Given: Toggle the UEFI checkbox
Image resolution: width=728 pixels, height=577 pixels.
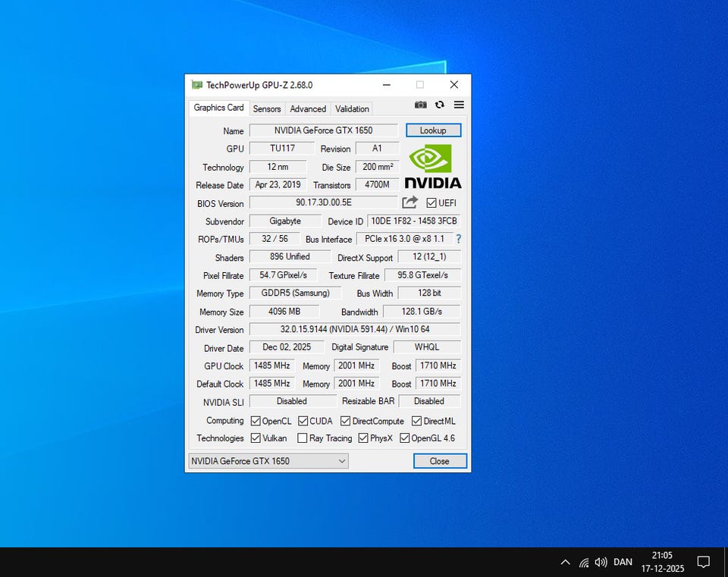Looking at the screenshot, I should tap(431, 203).
